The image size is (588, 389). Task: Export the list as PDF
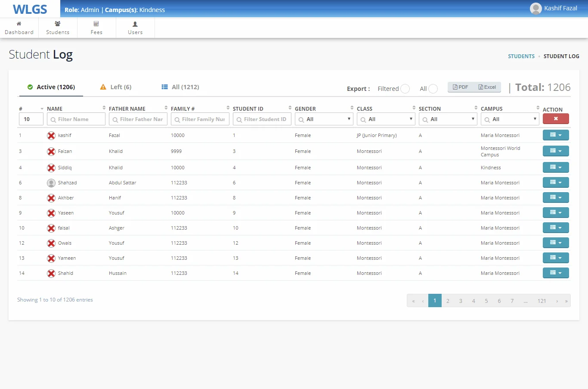pyautogui.click(x=461, y=87)
